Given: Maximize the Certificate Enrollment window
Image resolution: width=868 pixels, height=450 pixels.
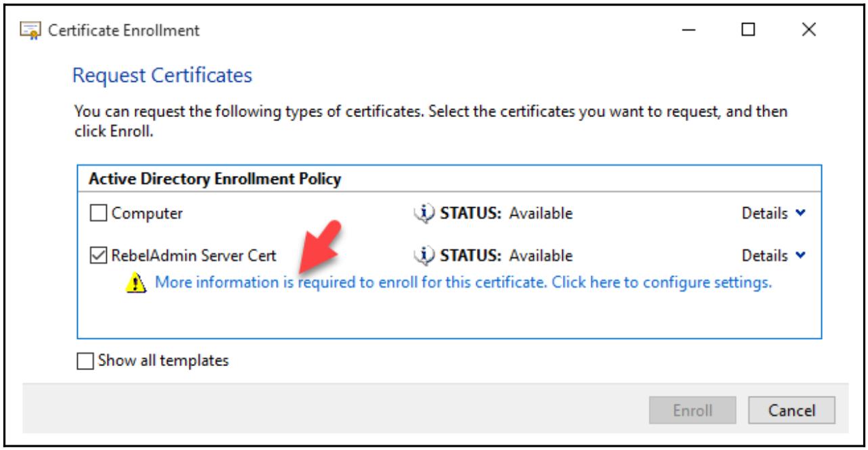Looking at the screenshot, I should click(748, 30).
